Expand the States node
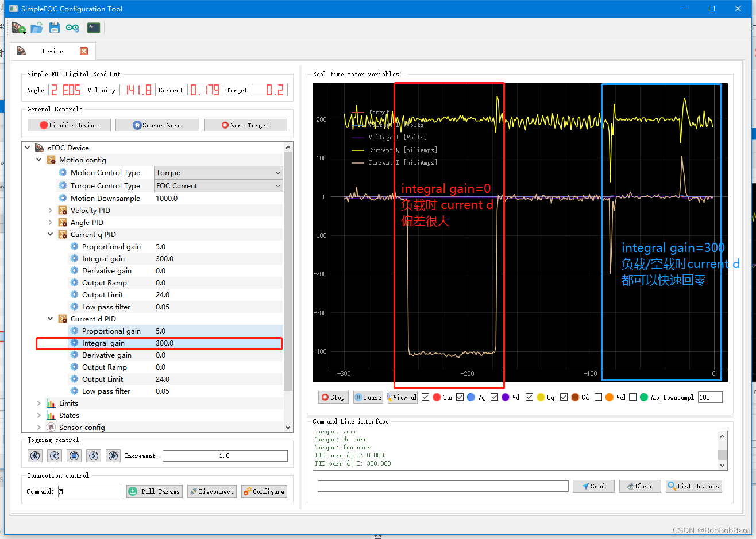The height and width of the screenshot is (539, 756). [x=39, y=415]
